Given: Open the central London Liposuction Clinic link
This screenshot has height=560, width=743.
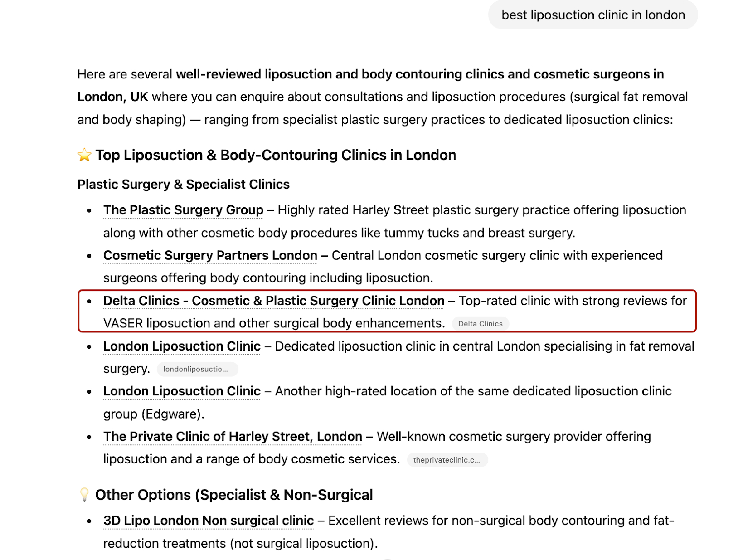Looking at the screenshot, I should coord(182,346).
